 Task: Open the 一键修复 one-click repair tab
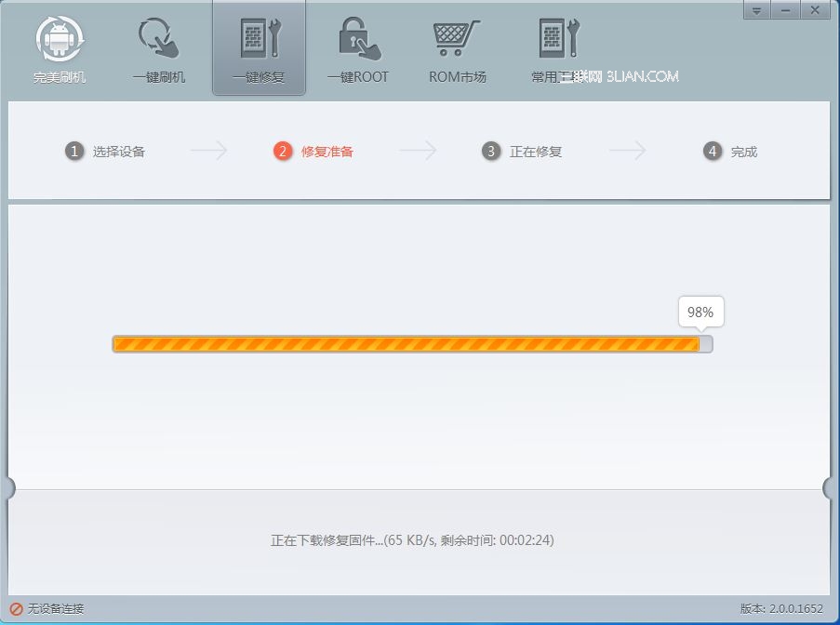[x=260, y=50]
